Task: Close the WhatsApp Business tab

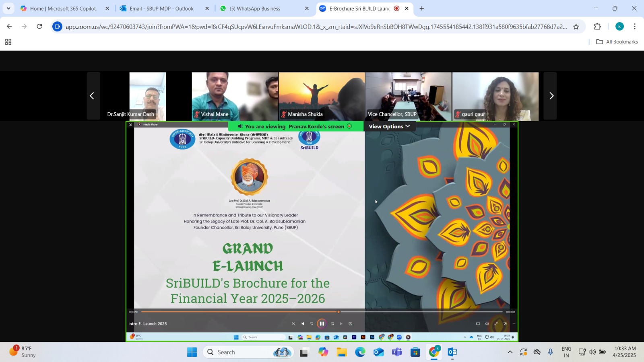Action: [x=307, y=8]
